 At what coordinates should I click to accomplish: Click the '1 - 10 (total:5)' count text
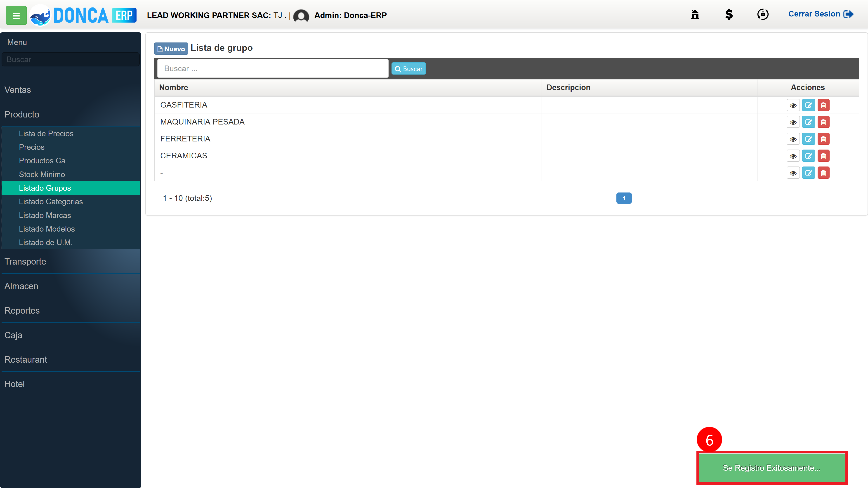pyautogui.click(x=187, y=198)
